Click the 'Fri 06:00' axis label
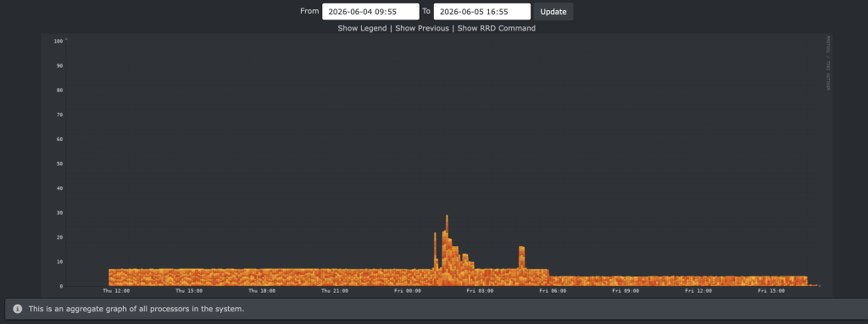This screenshot has height=324, width=868. click(x=553, y=291)
